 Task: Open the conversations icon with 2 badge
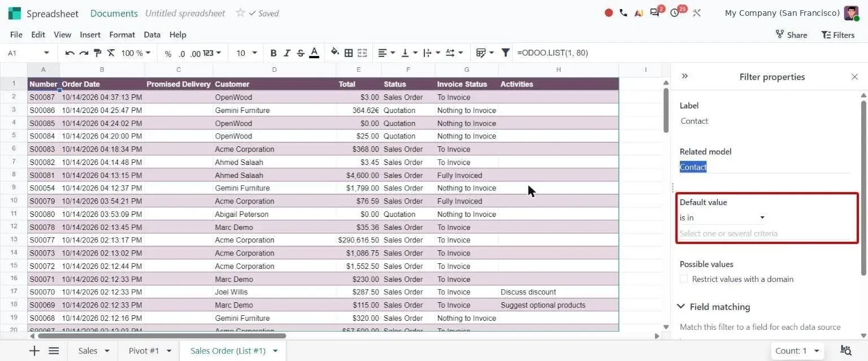pyautogui.click(x=656, y=12)
